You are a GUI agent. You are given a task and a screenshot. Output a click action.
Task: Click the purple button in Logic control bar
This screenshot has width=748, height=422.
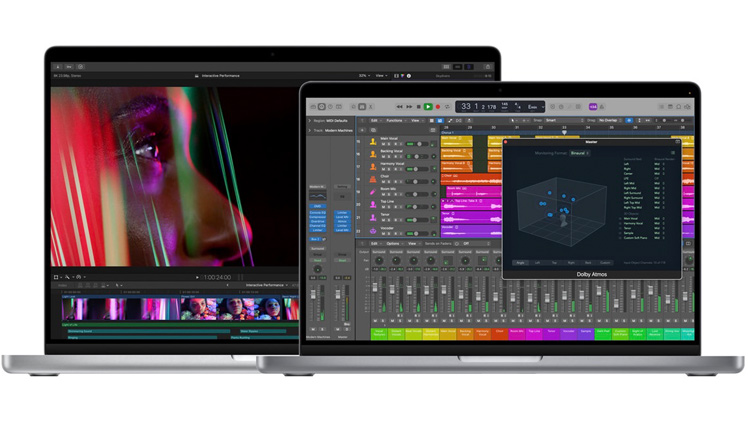(x=592, y=106)
